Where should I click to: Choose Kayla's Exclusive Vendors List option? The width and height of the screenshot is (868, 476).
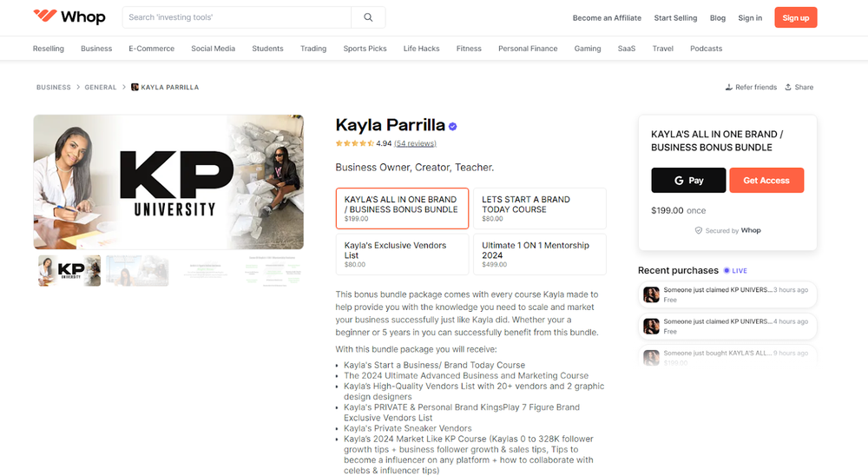[x=402, y=255]
